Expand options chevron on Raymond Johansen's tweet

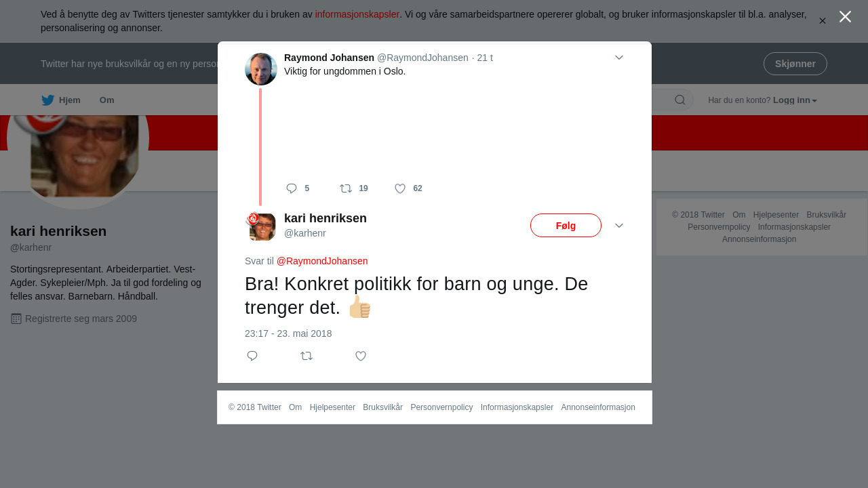619,58
